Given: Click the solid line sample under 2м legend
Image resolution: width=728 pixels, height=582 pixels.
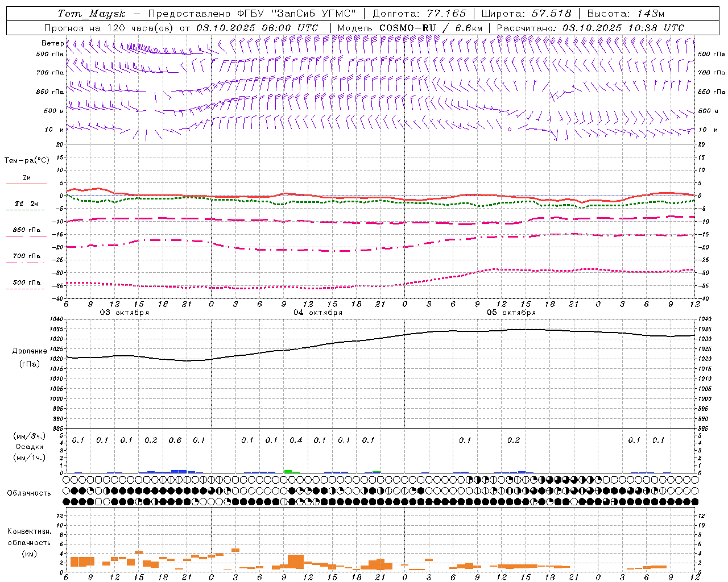Looking at the screenshot, I should (26, 184).
